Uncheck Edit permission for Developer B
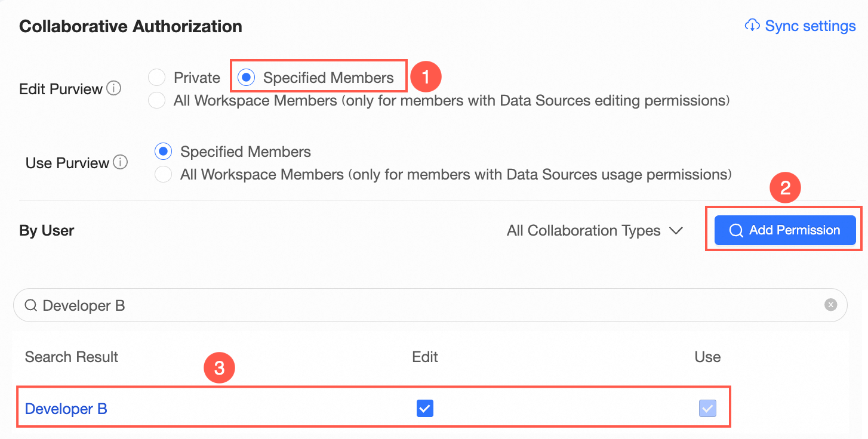 click(x=424, y=409)
